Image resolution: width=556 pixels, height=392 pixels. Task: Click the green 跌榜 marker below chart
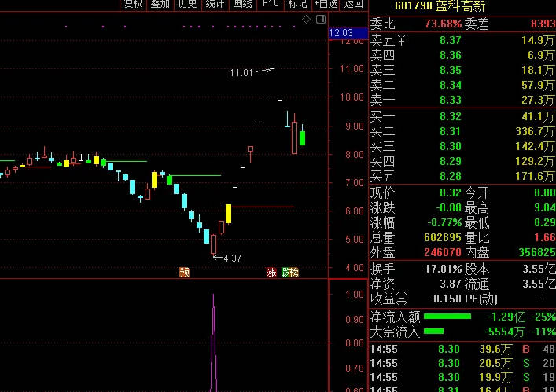click(x=290, y=272)
